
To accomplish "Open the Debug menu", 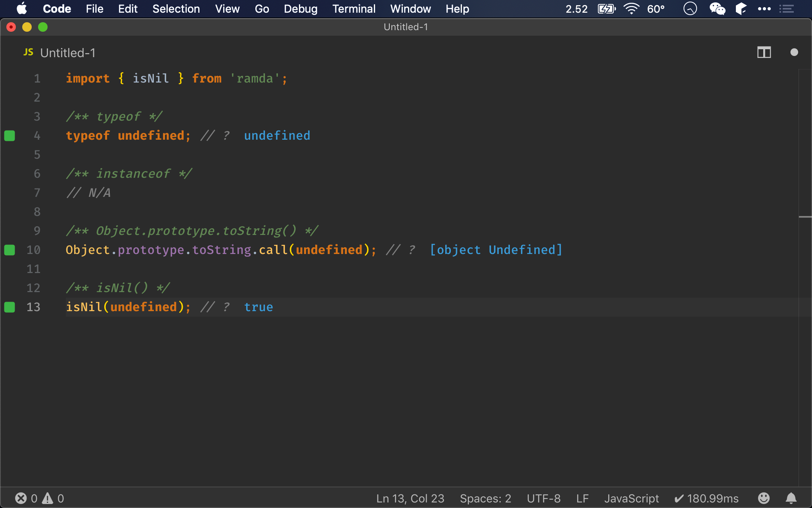I will 301,8.
